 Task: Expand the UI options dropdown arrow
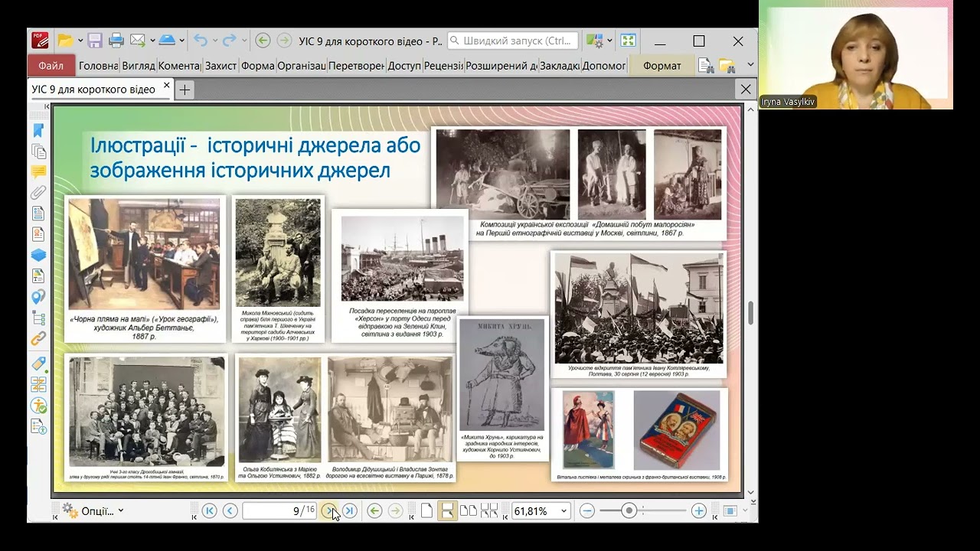click(x=609, y=41)
